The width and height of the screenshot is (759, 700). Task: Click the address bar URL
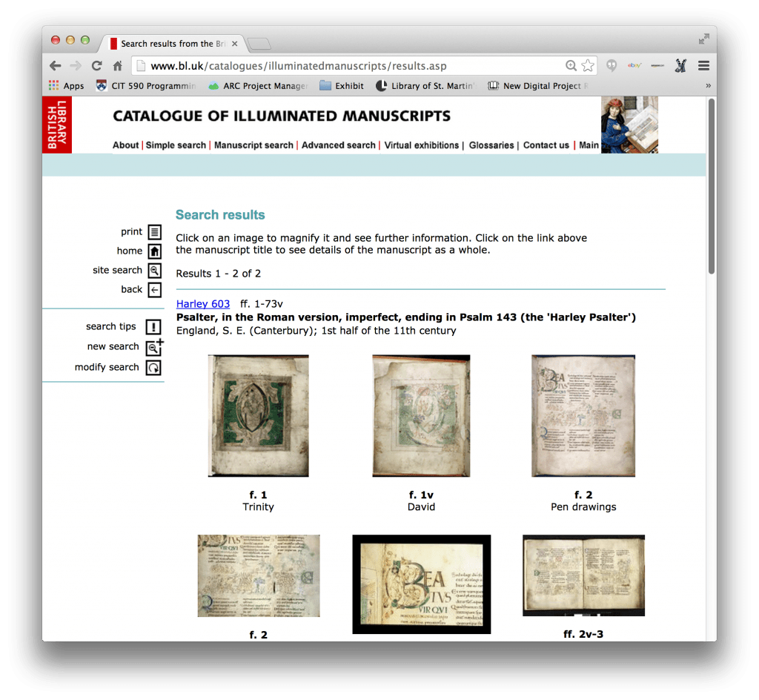click(299, 66)
